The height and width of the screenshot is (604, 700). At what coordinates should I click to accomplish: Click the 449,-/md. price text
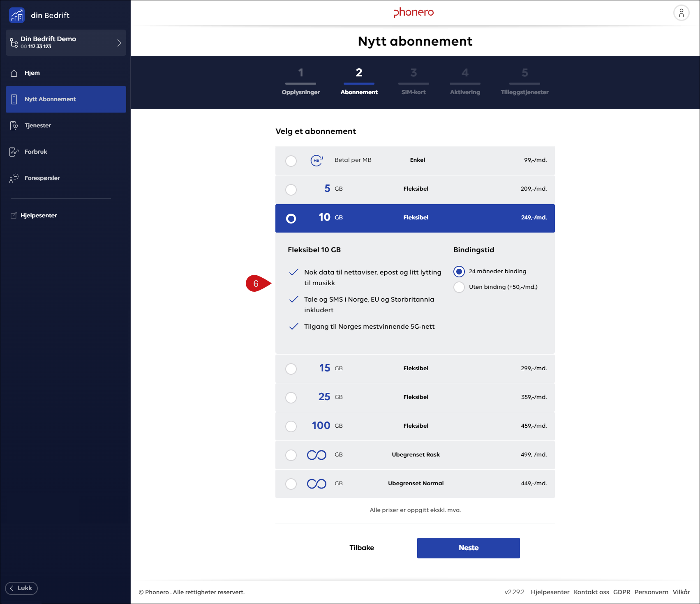tap(534, 484)
